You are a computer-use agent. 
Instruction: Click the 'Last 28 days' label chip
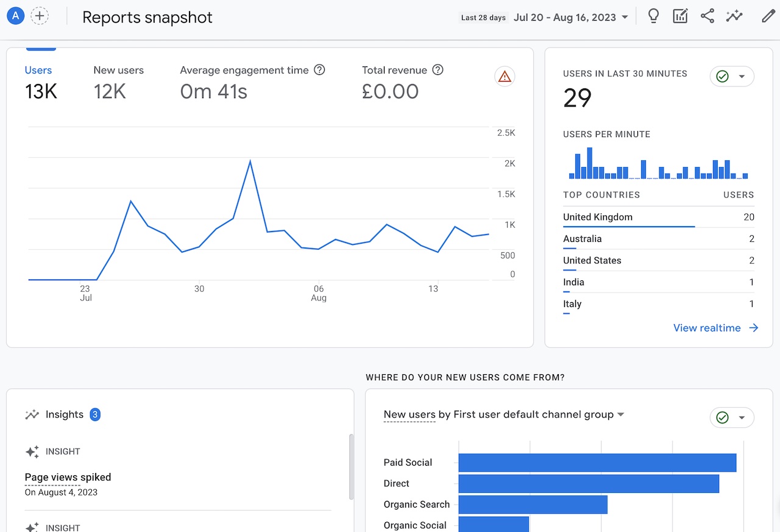[483, 18]
